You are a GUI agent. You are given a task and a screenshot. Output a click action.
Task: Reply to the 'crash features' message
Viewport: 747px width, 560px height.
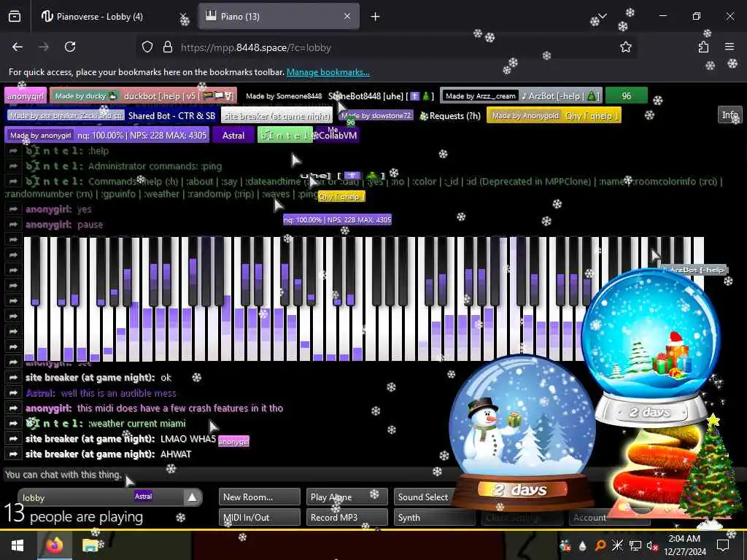coord(13,408)
